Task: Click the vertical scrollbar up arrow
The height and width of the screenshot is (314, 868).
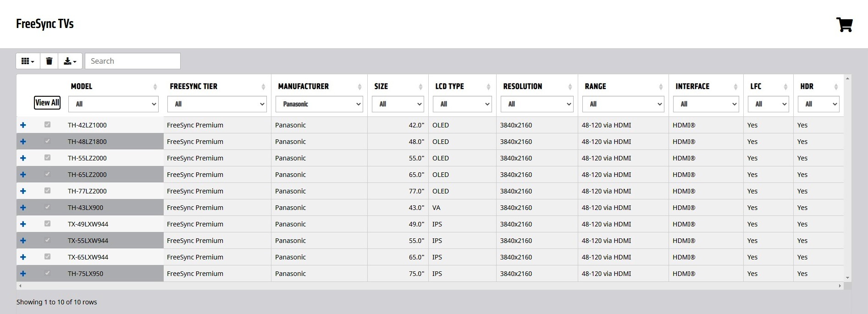Action: 847,78
